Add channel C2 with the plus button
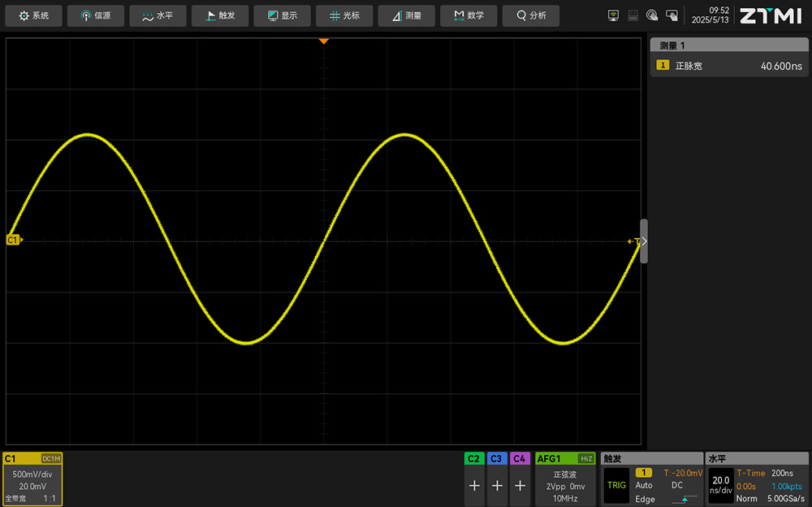The height and width of the screenshot is (507, 812). coord(474,486)
